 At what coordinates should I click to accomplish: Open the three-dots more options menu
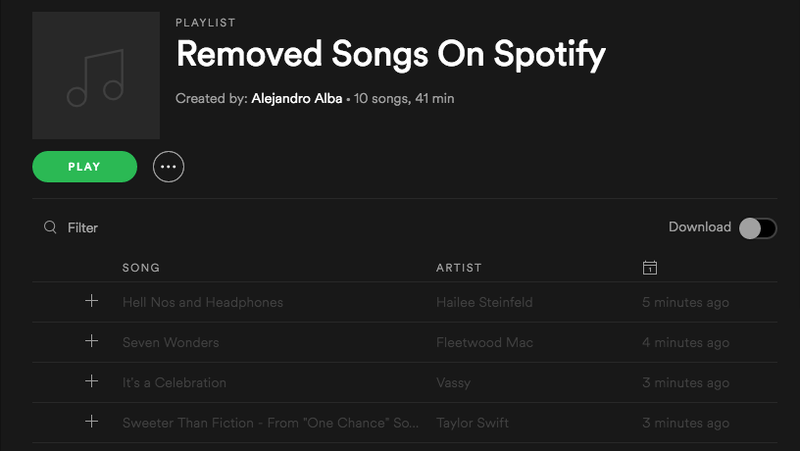coord(168,166)
